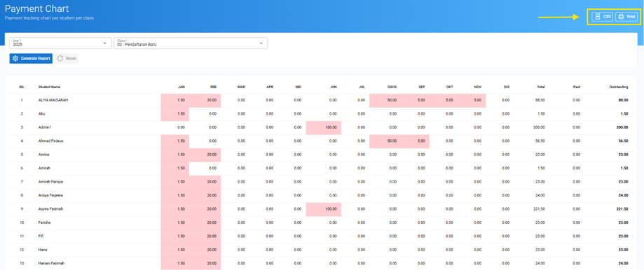
Task: Click Admin1's total 200.00
Action: [540, 127]
